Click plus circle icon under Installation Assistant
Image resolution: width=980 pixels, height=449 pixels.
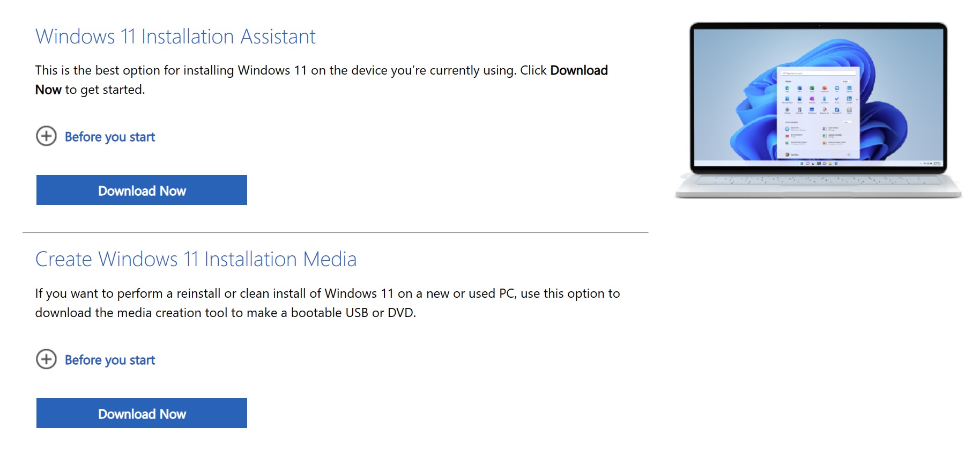coord(46,136)
